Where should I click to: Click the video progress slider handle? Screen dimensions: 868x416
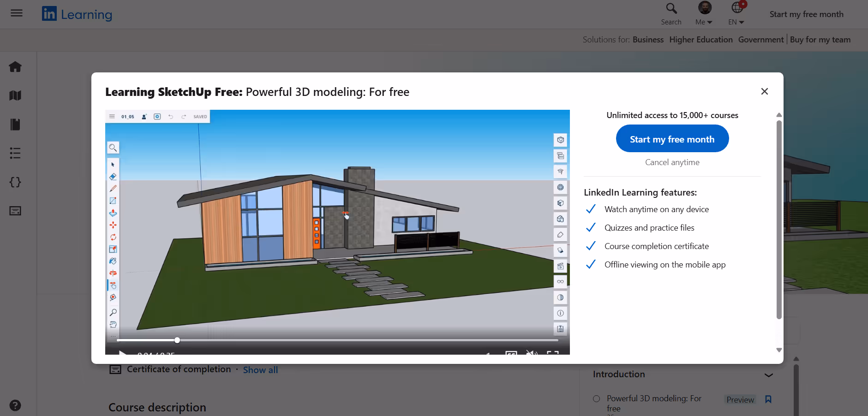[177, 340]
